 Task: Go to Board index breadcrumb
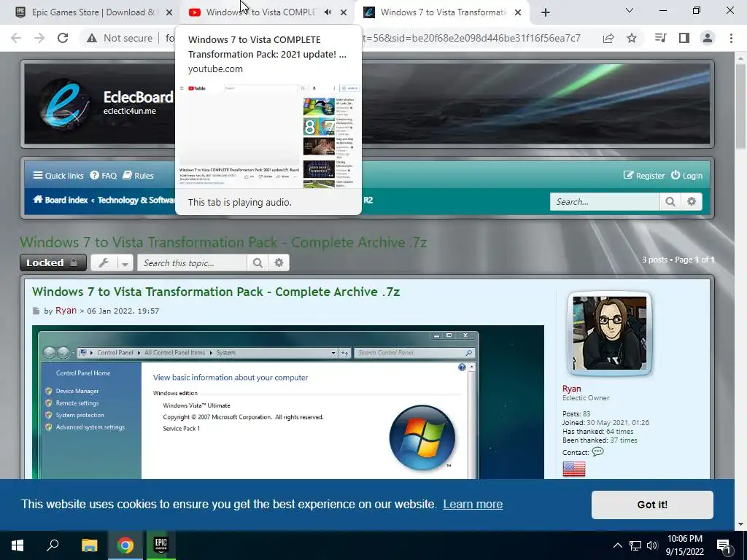click(60, 200)
